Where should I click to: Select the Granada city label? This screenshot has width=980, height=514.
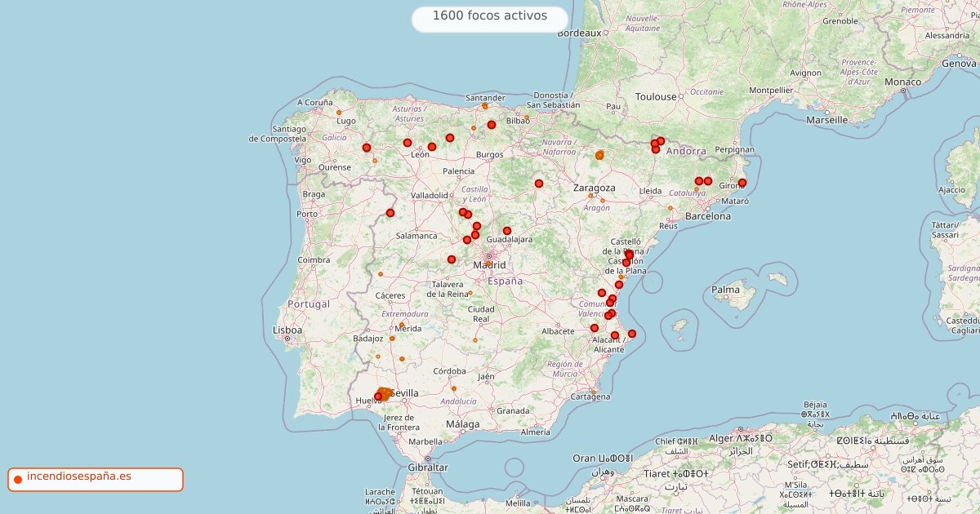[513, 411]
